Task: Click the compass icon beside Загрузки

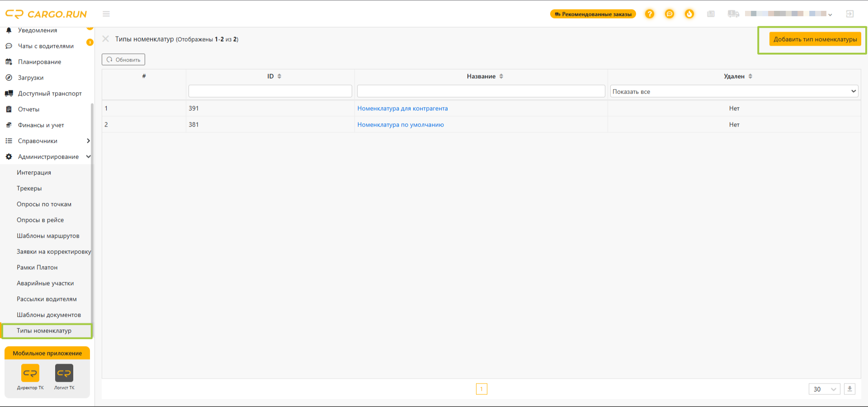Action: 9,78
